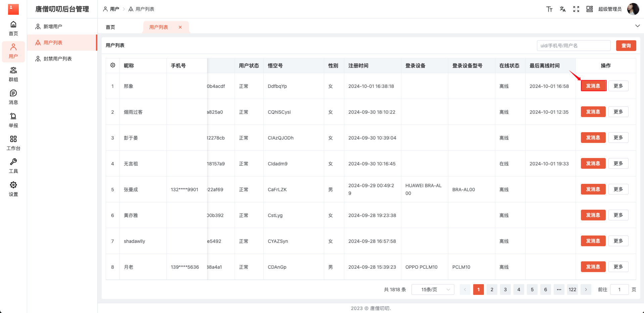Open the 15条/页 page size dropdown
The image size is (644, 313).
coord(433,289)
